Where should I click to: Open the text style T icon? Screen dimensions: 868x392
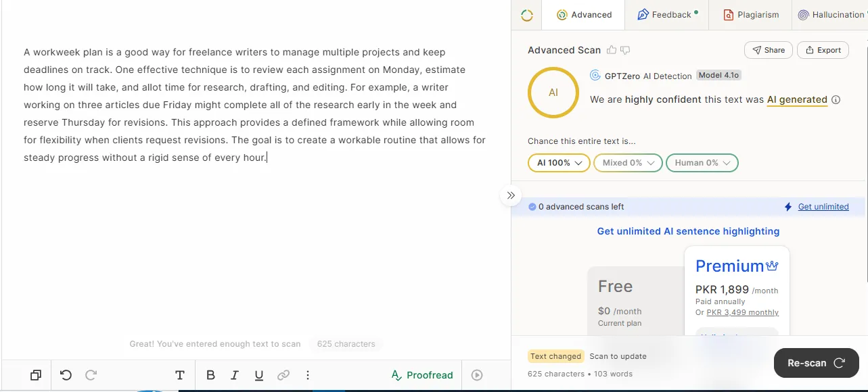180,375
